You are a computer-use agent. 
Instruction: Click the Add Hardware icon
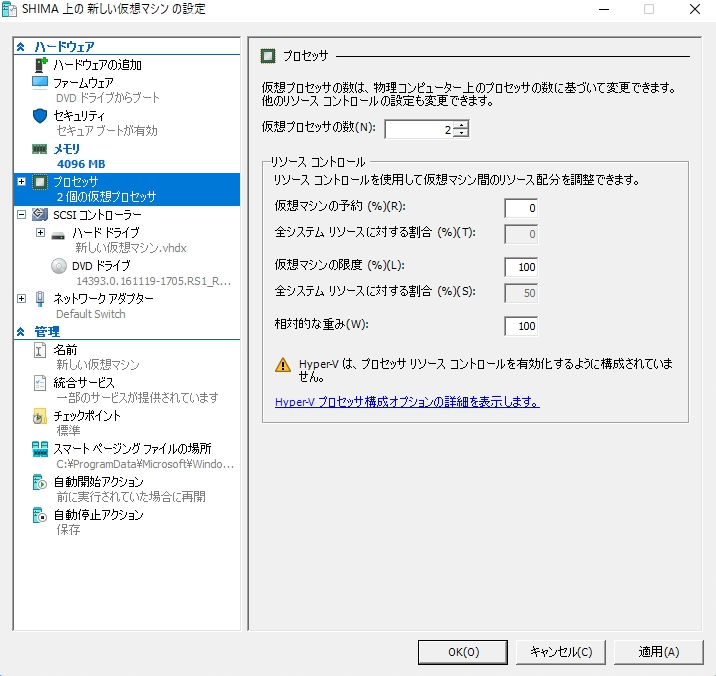tap(41, 64)
